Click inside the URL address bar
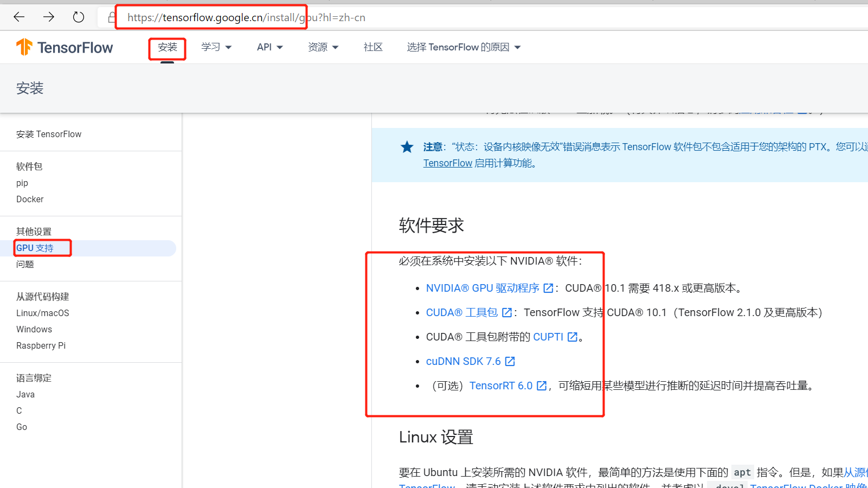Viewport: 868px width, 488px height. point(245,17)
